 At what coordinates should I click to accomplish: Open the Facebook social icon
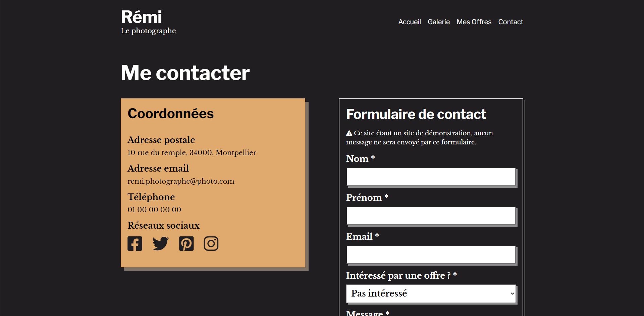click(135, 243)
